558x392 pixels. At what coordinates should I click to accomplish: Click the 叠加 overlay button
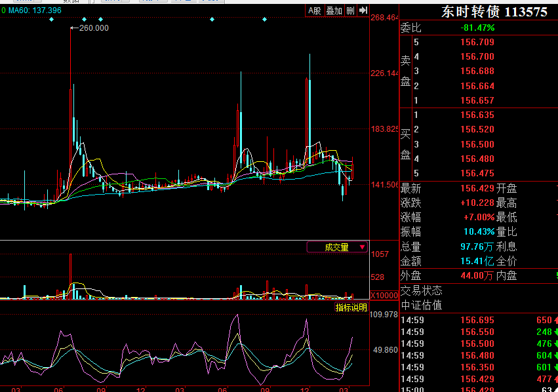[334, 10]
